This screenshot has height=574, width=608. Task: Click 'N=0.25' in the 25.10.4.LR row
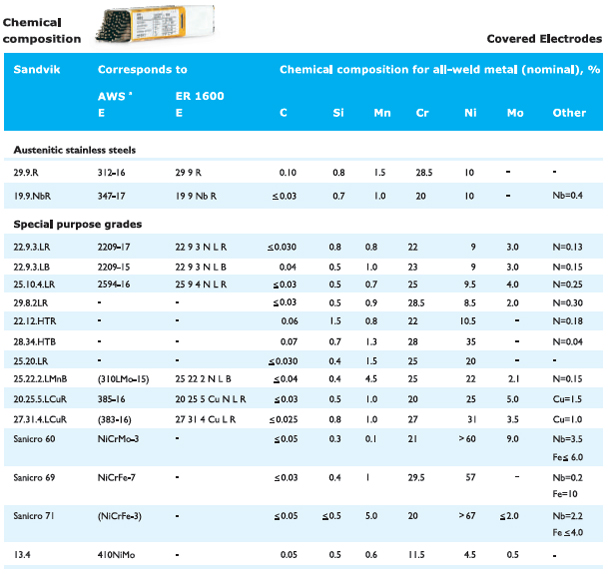[x=567, y=285]
